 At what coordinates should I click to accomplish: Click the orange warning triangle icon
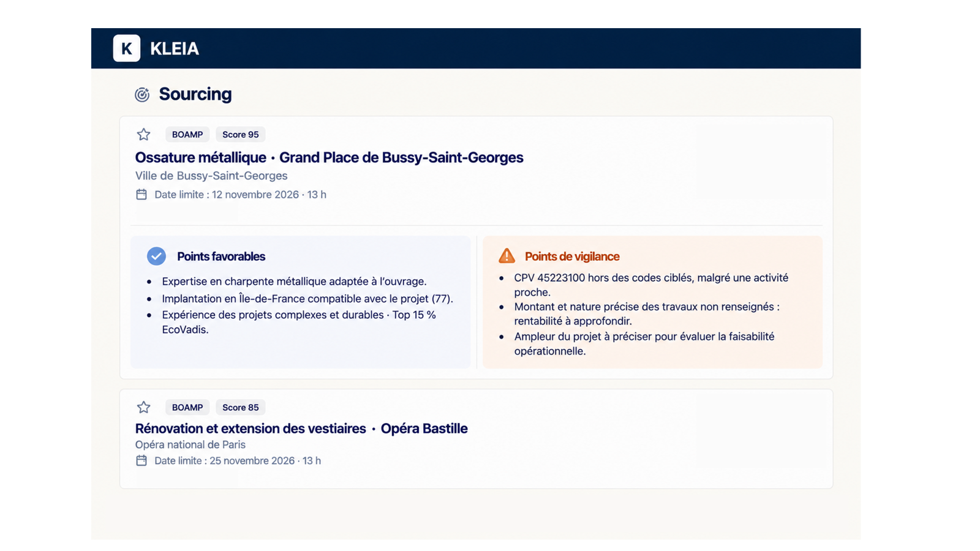click(507, 256)
